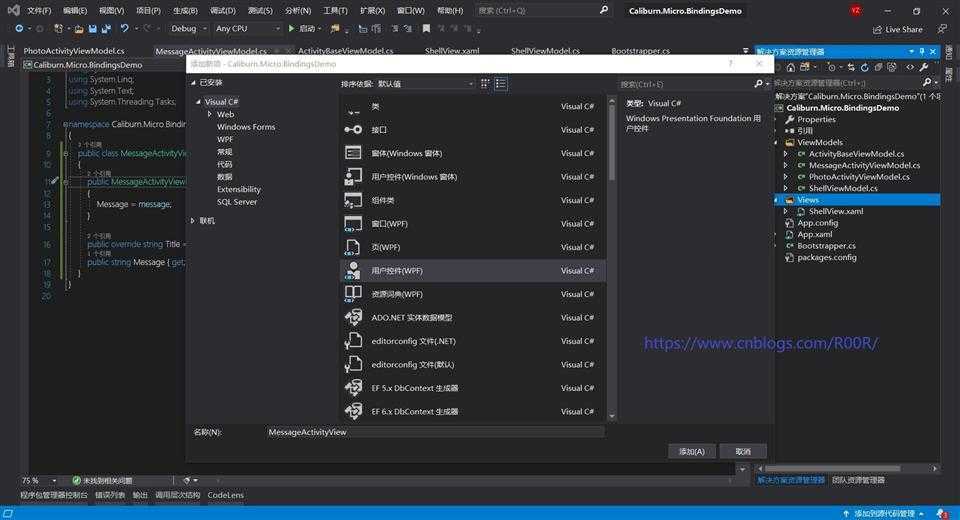Switch templates to small icons list view
This screenshot has width=960, height=520.
501,84
